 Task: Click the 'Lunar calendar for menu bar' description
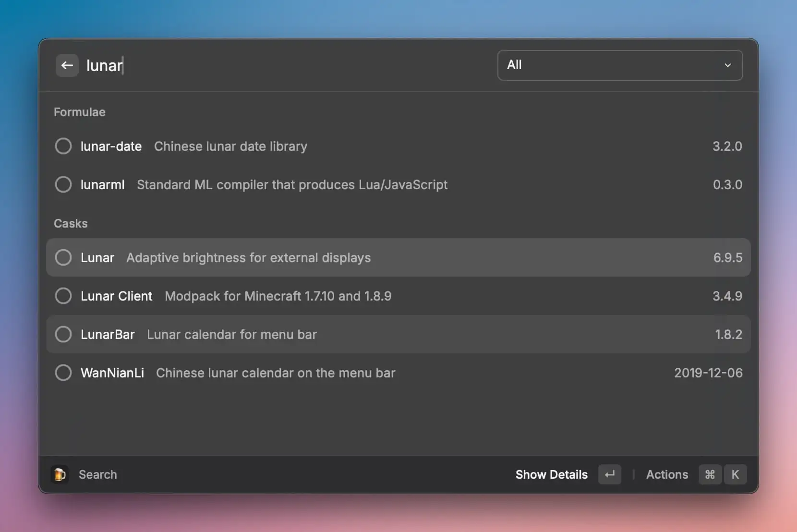click(x=232, y=334)
